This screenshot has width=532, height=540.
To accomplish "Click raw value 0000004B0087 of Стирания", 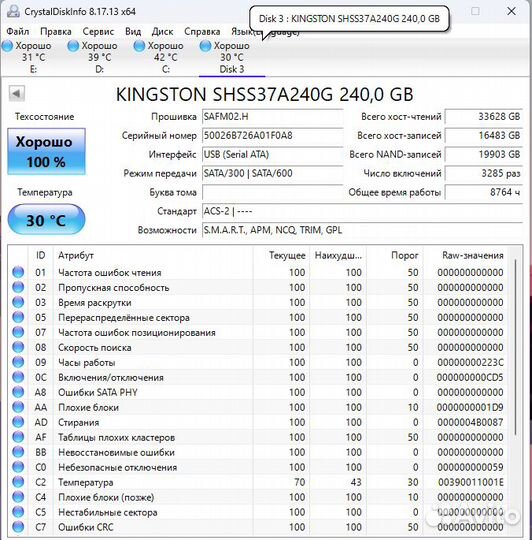I will pyautogui.click(x=470, y=423).
